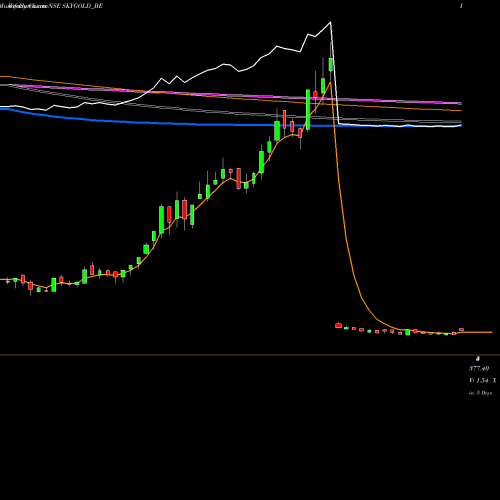Select the 377.49 price label
This screenshot has height=500, width=500.
click(479, 368)
